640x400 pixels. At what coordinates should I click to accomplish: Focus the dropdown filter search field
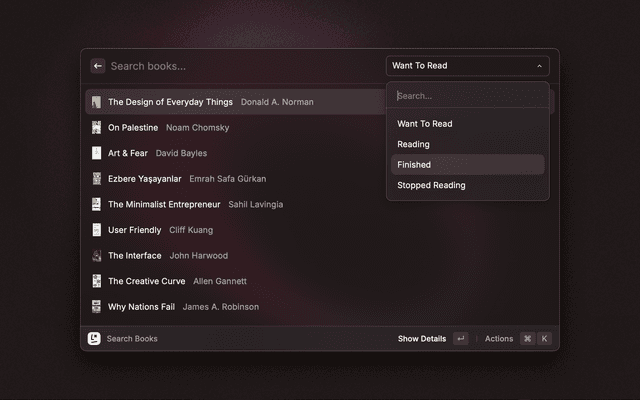[x=467, y=96]
